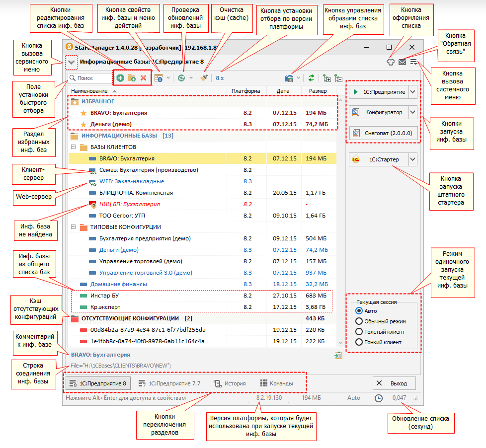Image resolution: width=486 pixels, height=448 pixels.
Task: Open the skin appearance shirt icon
Action: [x=391, y=62]
